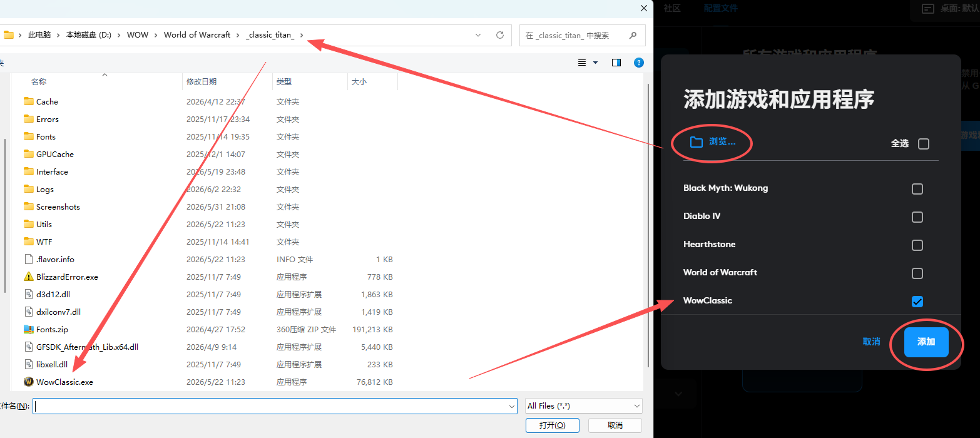Switch to the 社区 tab
The image size is (980, 438).
[x=672, y=8]
